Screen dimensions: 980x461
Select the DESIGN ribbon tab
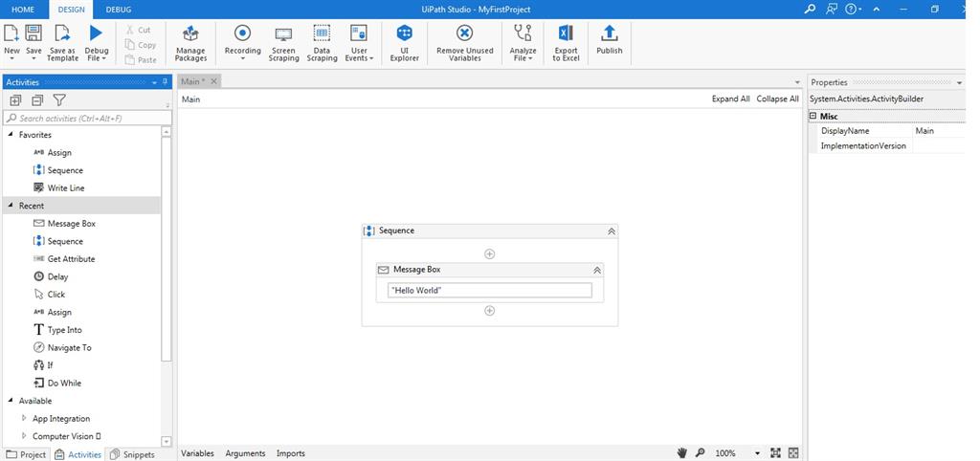pos(71,10)
